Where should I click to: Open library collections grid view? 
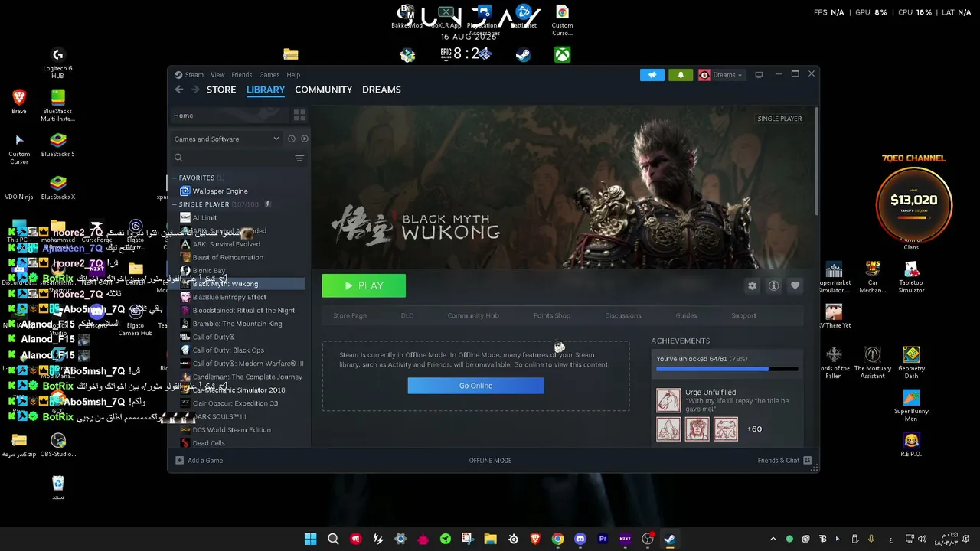299,116
